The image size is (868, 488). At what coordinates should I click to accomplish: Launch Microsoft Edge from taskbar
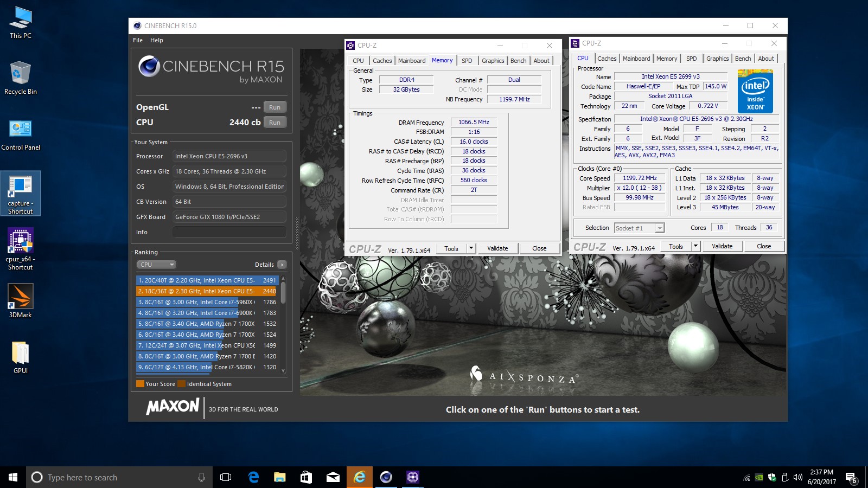[253, 477]
